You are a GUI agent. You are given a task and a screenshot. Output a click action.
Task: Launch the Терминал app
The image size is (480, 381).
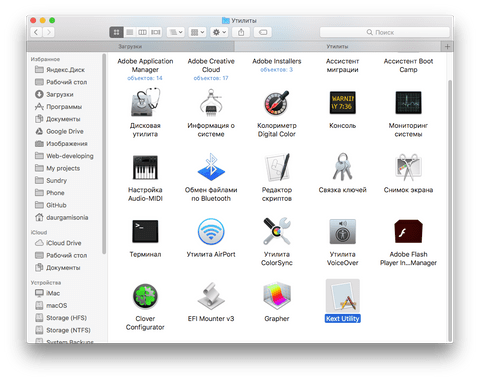click(x=145, y=231)
